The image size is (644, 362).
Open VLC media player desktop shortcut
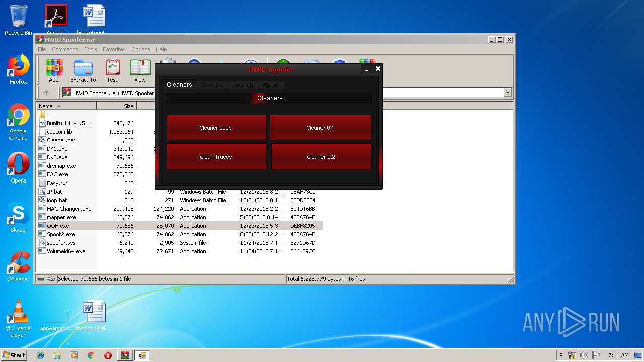tap(18, 319)
